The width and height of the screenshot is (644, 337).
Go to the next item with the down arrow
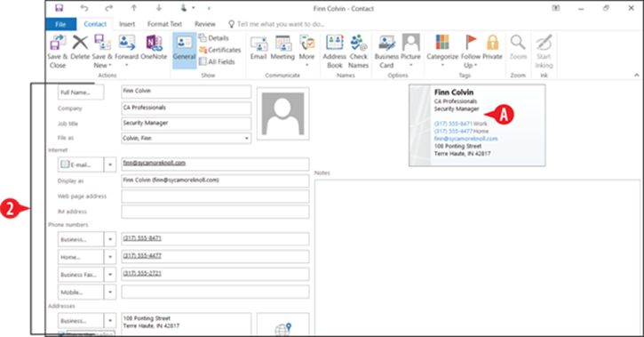coord(159,8)
